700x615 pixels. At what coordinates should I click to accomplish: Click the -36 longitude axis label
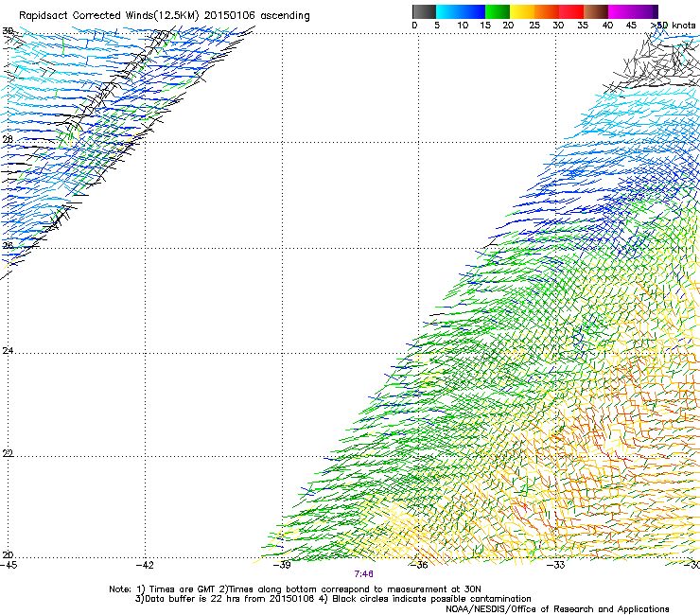[419, 565]
